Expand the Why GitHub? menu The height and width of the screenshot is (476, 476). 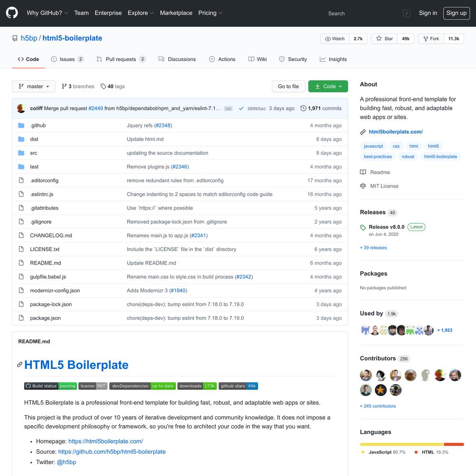tap(47, 13)
